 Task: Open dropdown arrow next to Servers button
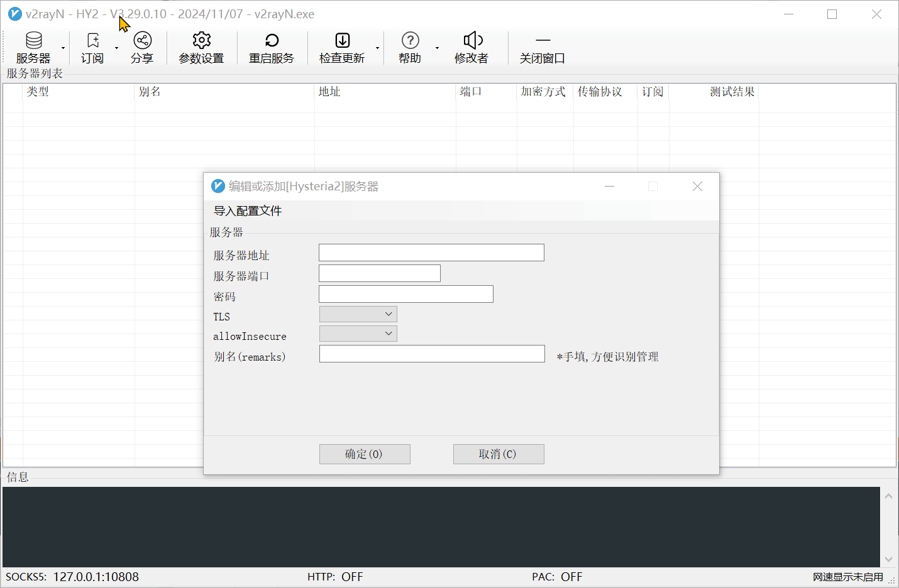(x=63, y=48)
